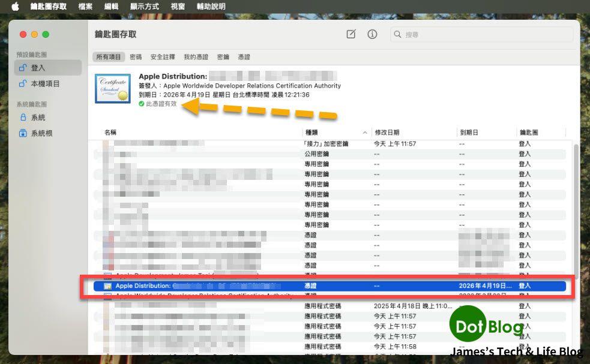Switch to the 密鑰 tab
Image resolution: width=590 pixels, height=364 pixels.
tap(223, 57)
